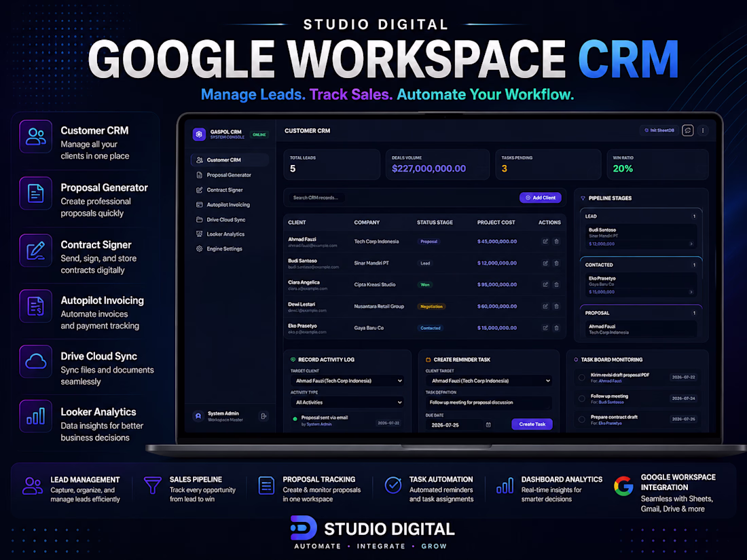Click the Init SheetDB button

tap(659, 130)
